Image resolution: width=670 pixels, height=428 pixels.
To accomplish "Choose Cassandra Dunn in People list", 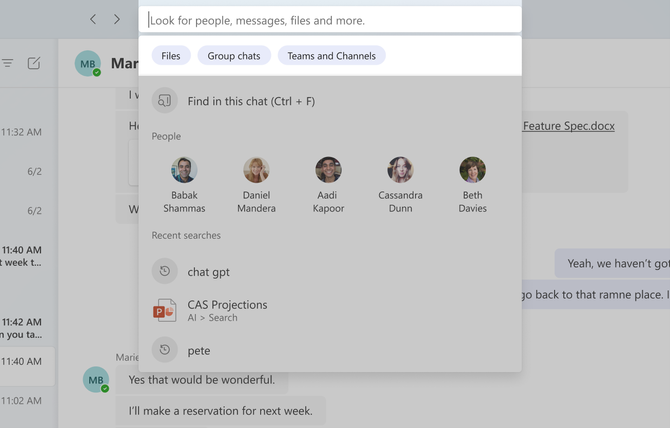I will [x=400, y=185].
